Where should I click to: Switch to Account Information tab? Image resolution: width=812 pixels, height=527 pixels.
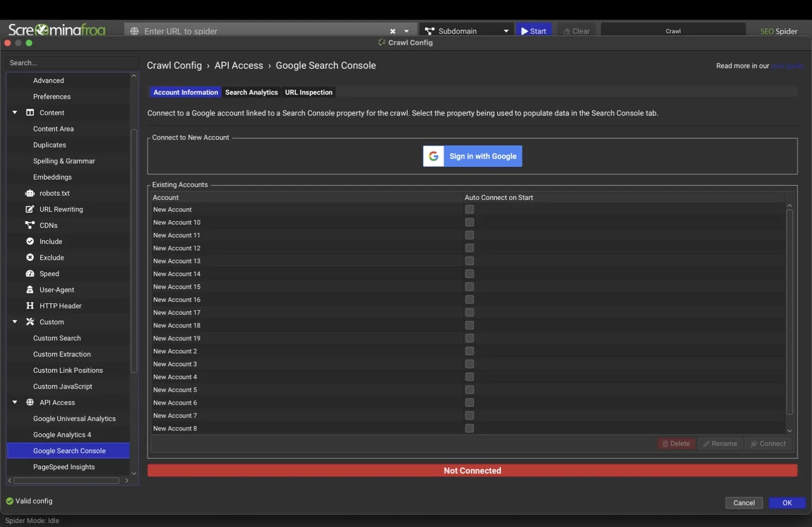185,92
